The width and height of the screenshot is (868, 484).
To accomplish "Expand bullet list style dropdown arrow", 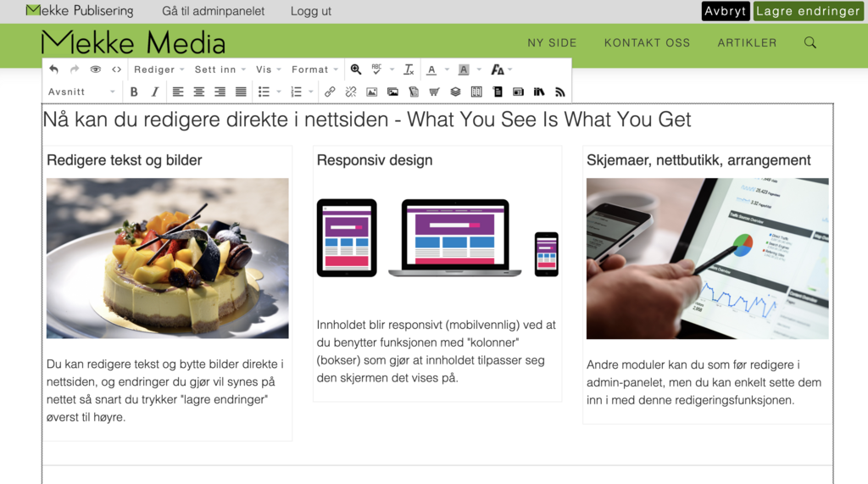I will (279, 92).
